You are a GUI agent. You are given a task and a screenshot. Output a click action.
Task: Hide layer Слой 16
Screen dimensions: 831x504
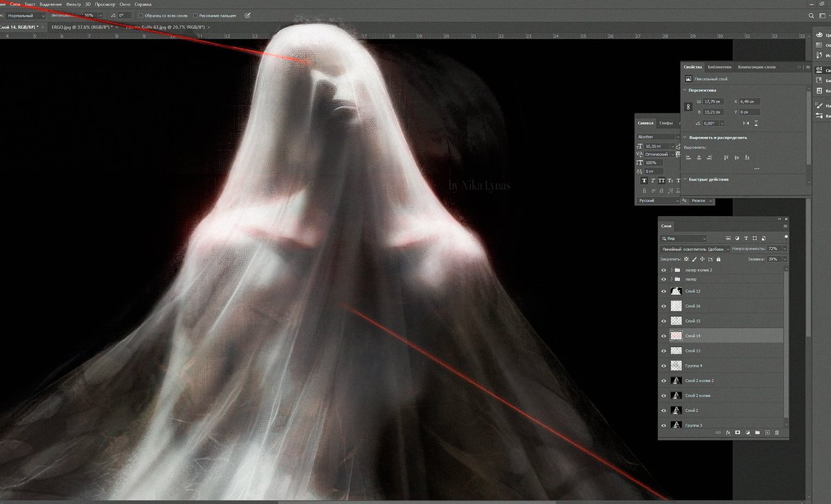click(x=663, y=306)
